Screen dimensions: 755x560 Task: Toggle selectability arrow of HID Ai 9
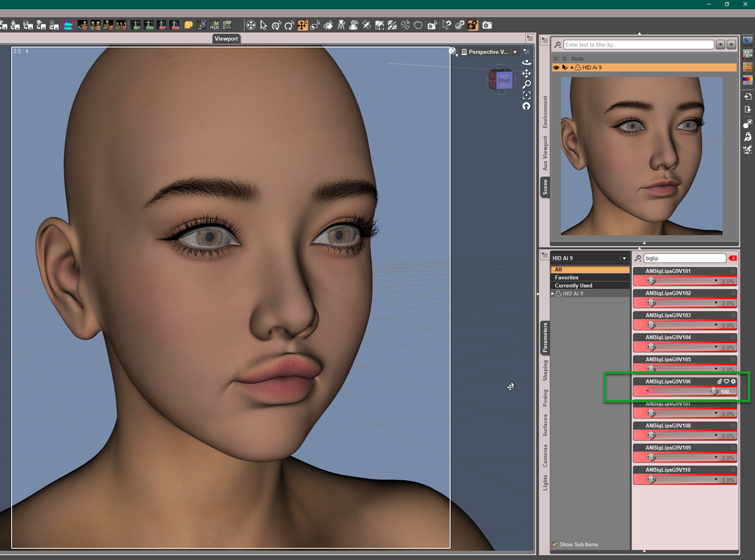click(564, 68)
